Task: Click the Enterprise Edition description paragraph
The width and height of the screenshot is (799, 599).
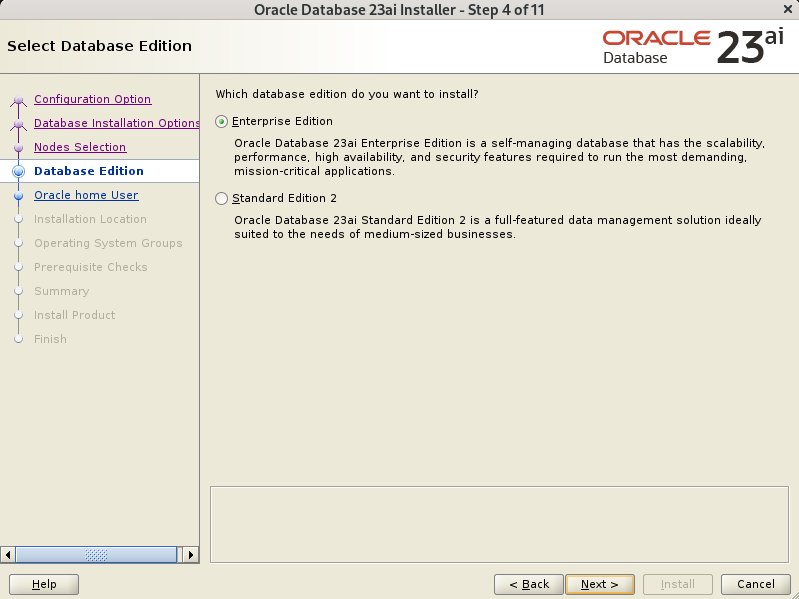Action: point(499,157)
